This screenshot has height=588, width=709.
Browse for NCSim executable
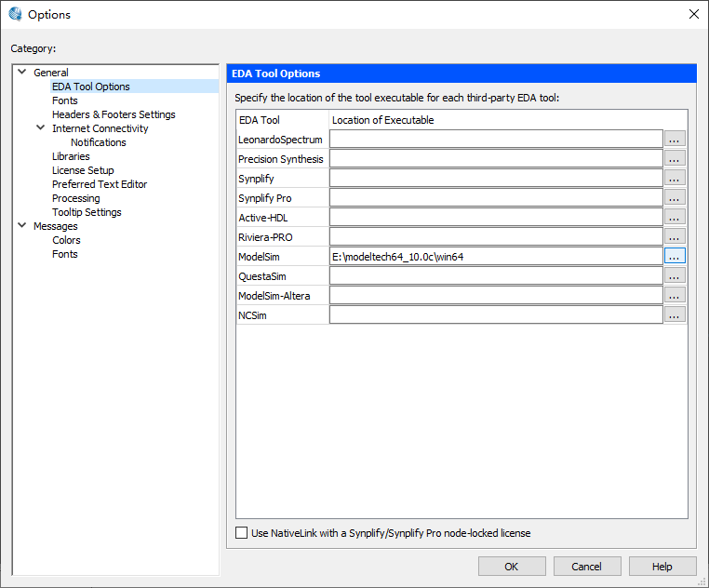(675, 314)
